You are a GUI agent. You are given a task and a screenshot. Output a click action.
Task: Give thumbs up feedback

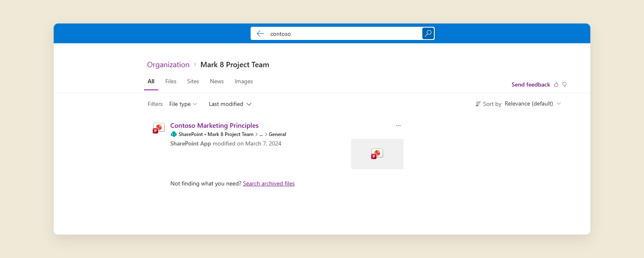(556, 84)
